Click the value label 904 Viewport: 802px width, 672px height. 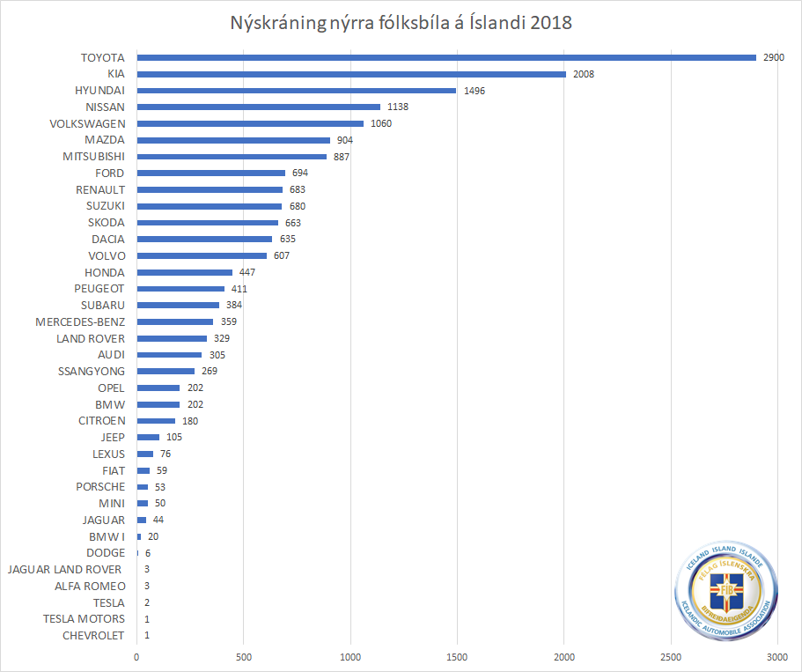[x=345, y=140]
